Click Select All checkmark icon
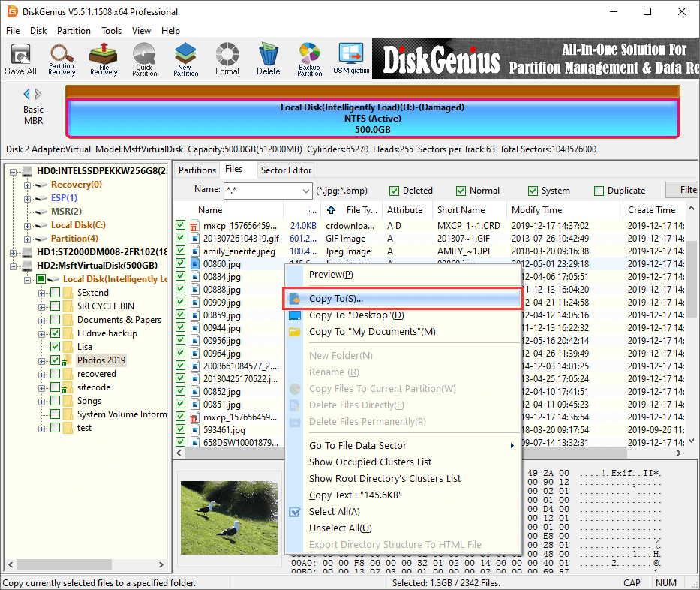 click(x=295, y=512)
